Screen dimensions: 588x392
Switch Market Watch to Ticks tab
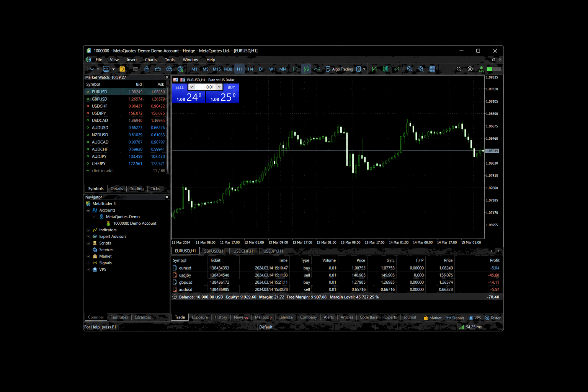(155, 189)
